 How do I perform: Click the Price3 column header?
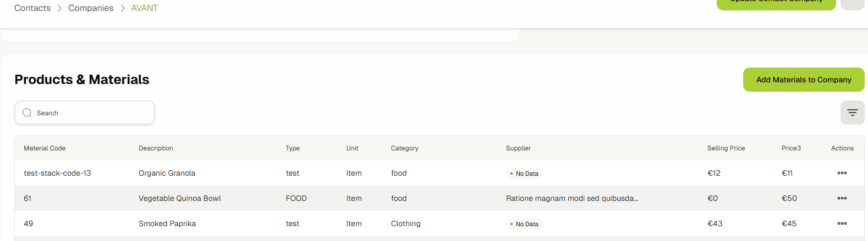click(x=791, y=148)
